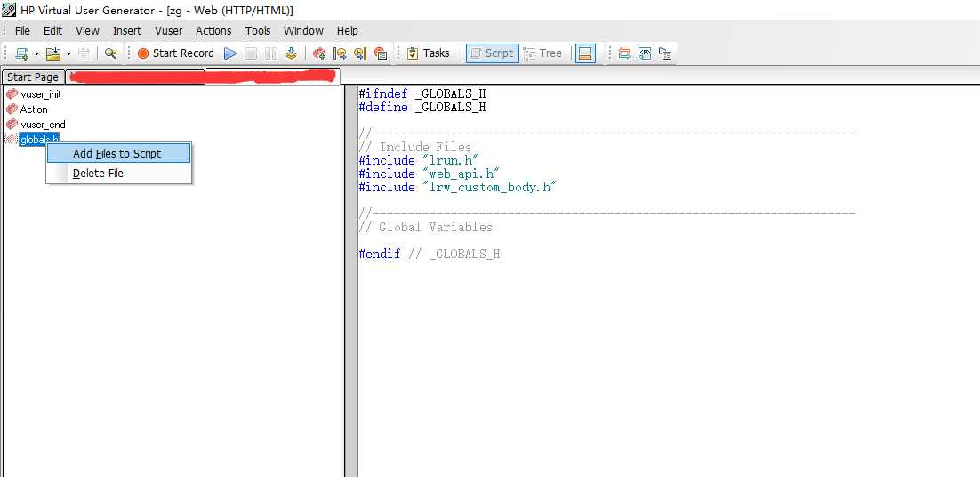Open the Actions menu
Screen dimensions: 980x477
(x=213, y=30)
